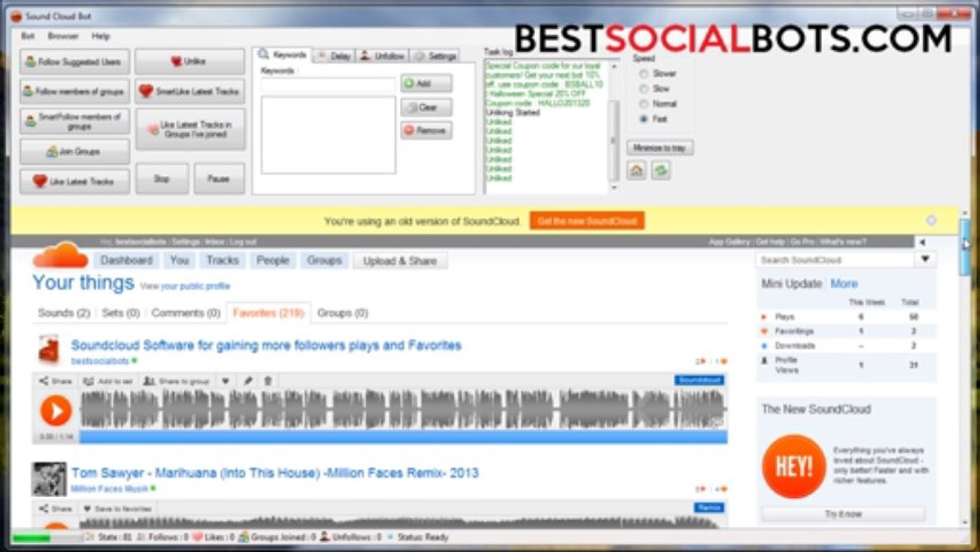Open the Groups nav tab
Image resolution: width=980 pixels, height=552 pixels.
[324, 261]
